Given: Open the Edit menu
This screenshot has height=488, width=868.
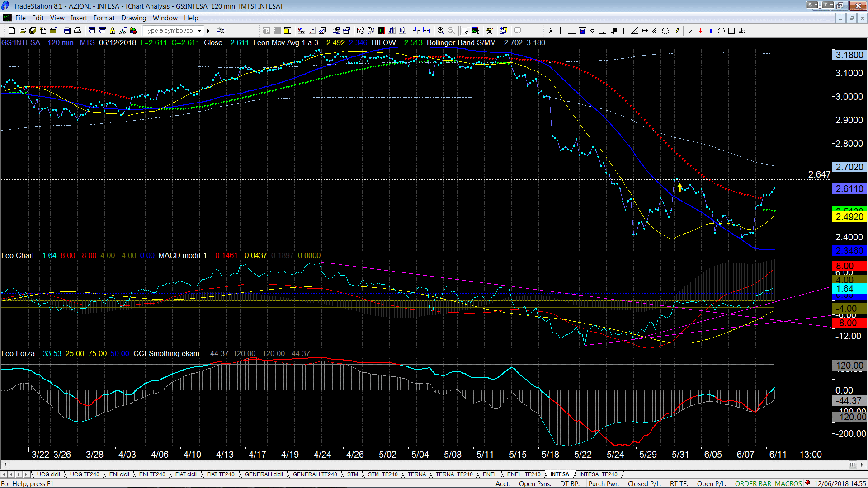Looking at the screenshot, I should click(x=38, y=18).
